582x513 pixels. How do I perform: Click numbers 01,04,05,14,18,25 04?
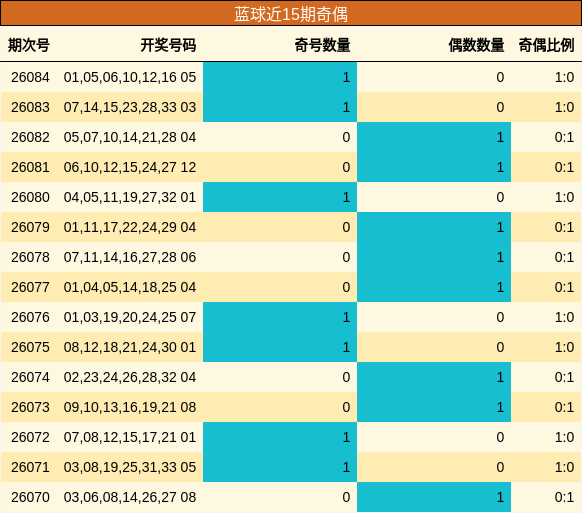point(130,287)
